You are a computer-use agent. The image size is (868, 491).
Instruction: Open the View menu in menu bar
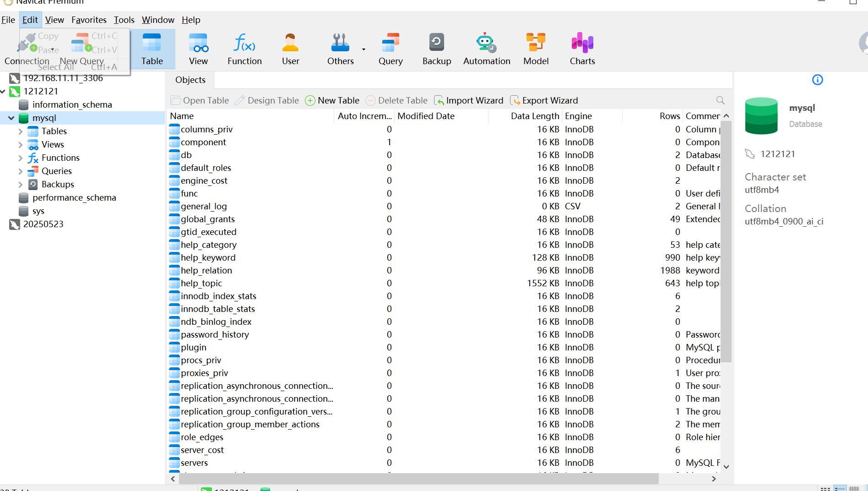(54, 20)
